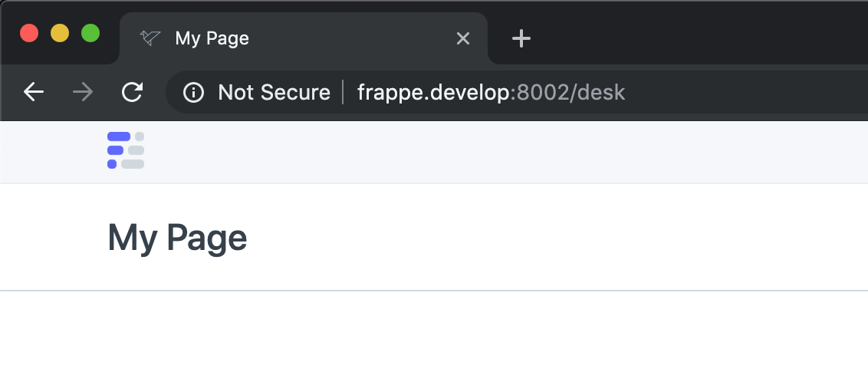Open site information via the circled i icon
Screen dimensions: 868x388
pos(194,93)
